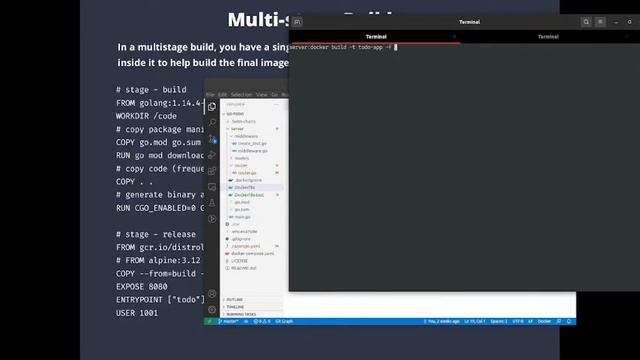
Task: Open the Manage gear icon in the VS Code activity bar
Action: [212, 309]
